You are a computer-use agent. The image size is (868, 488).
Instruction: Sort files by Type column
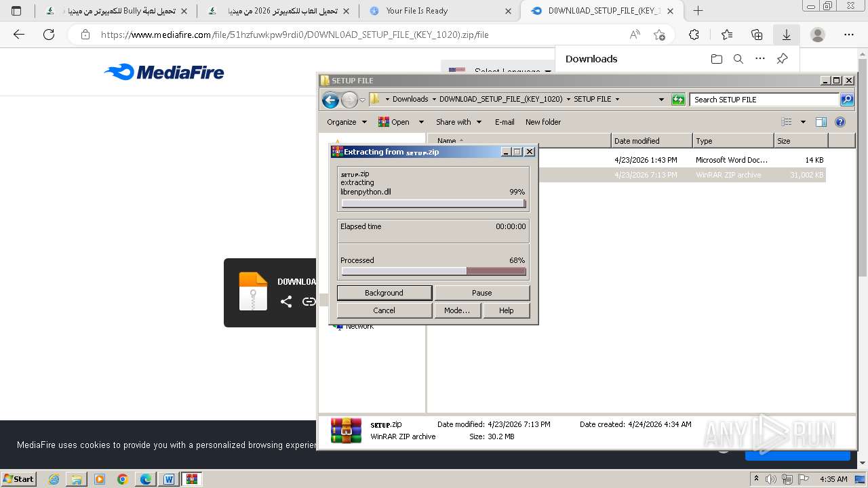tap(733, 140)
